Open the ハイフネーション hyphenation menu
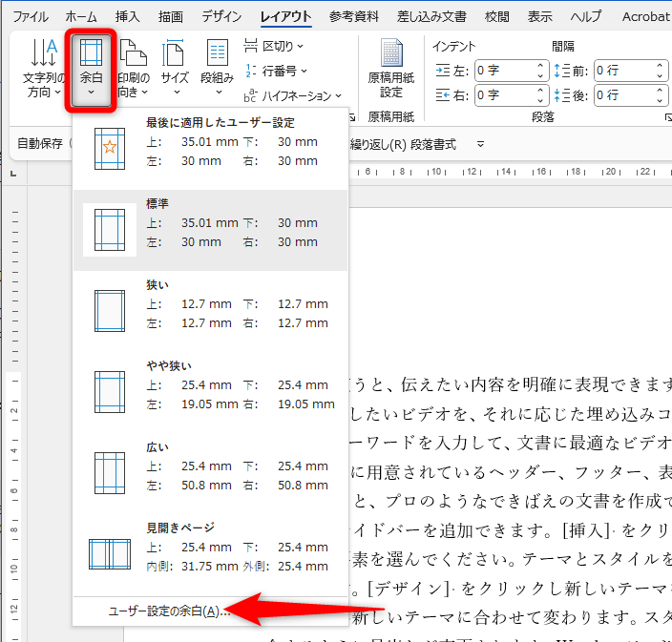 (292, 95)
